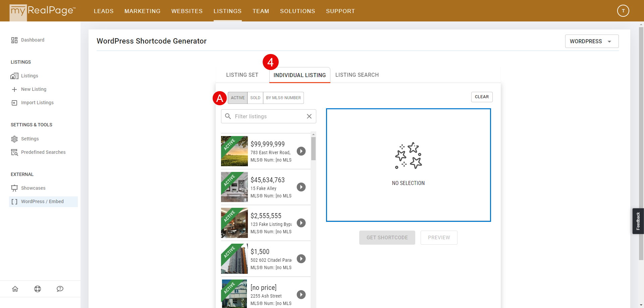This screenshot has width=644, height=308.
Task: Click the 15 Fake Alley thumbnail
Action: pyautogui.click(x=234, y=187)
